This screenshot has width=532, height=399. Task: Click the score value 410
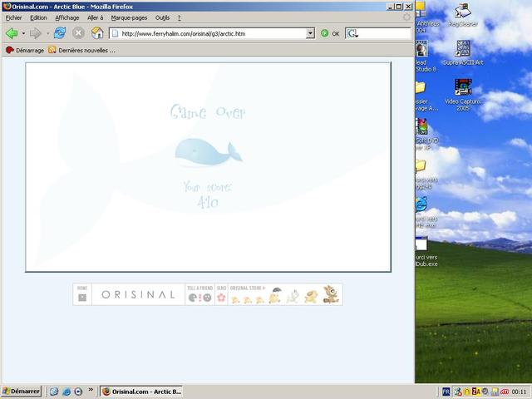[x=208, y=203]
